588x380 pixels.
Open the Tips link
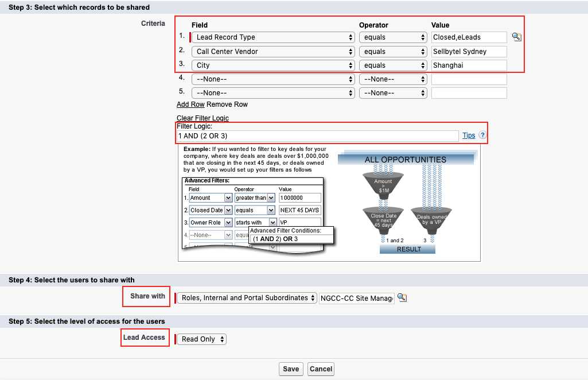pos(468,135)
